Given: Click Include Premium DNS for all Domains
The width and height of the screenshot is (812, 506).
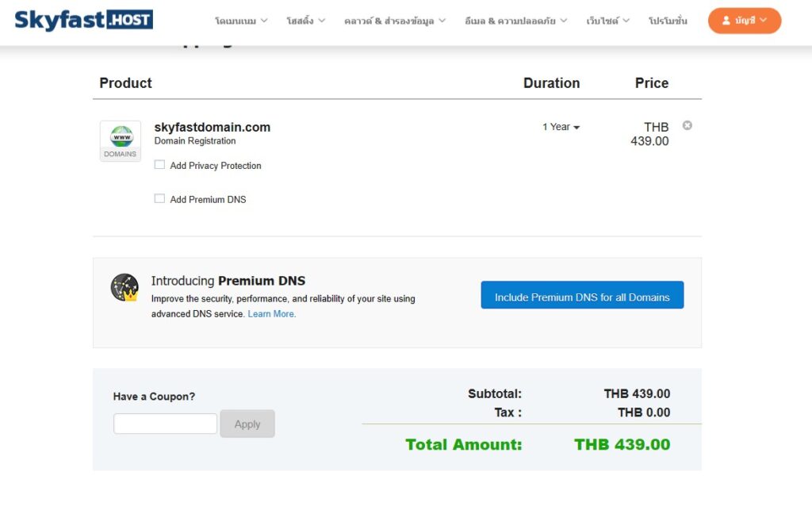Looking at the screenshot, I should (x=582, y=295).
